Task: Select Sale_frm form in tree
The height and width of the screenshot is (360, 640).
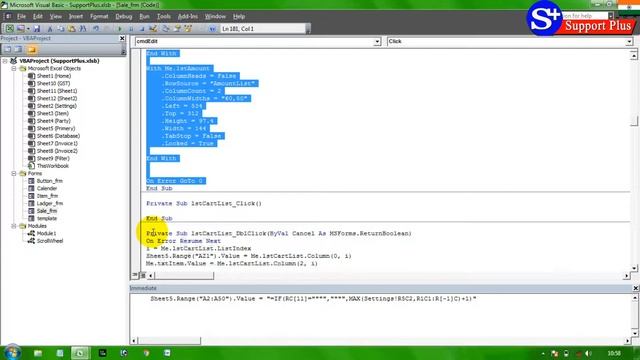Action: (47, 211)
